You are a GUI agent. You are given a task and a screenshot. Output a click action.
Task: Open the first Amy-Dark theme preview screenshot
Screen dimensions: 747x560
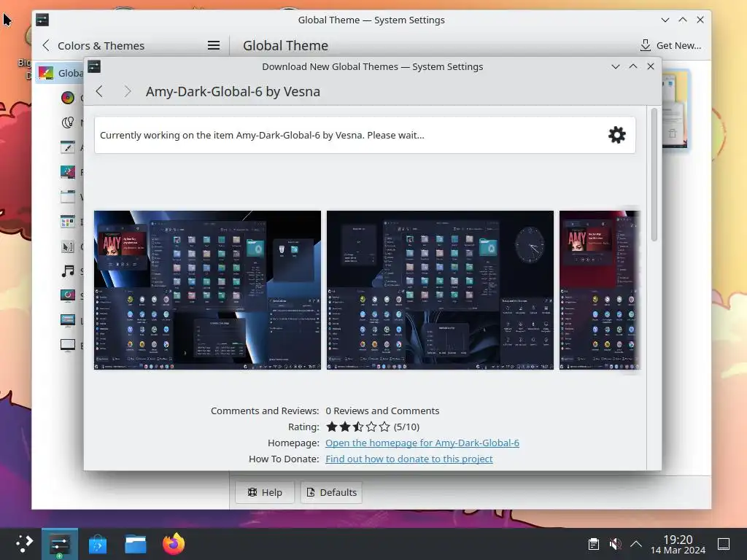(207, 290)
